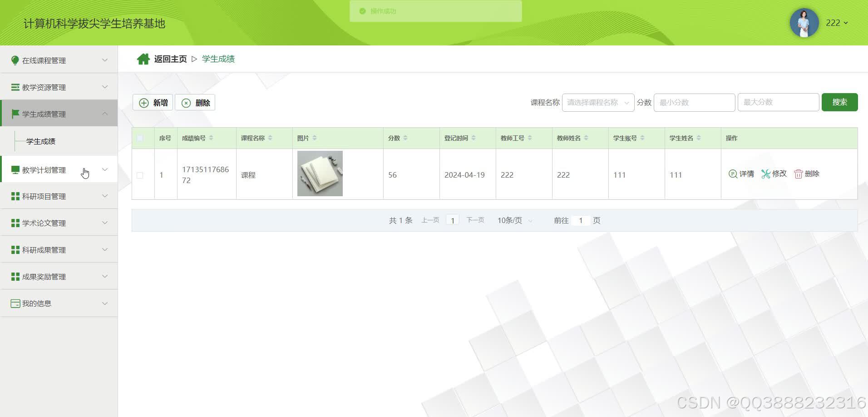Sort by 课程名称 column arrows
This screenshot has height=417, width=868.
[270, 138]
